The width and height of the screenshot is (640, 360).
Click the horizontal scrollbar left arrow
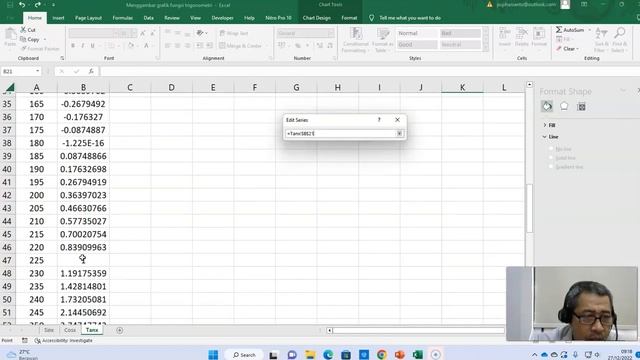click(x=329, y=330)
